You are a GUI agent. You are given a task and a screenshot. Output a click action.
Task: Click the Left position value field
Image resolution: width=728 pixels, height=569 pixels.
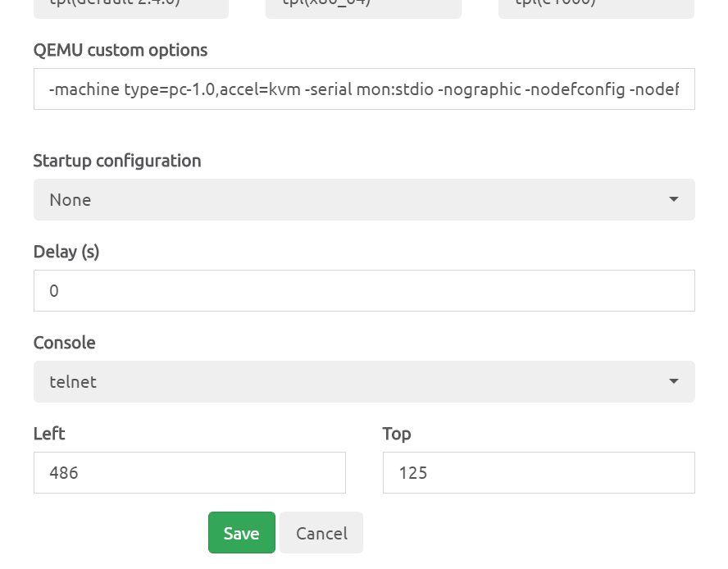point(189,472)
